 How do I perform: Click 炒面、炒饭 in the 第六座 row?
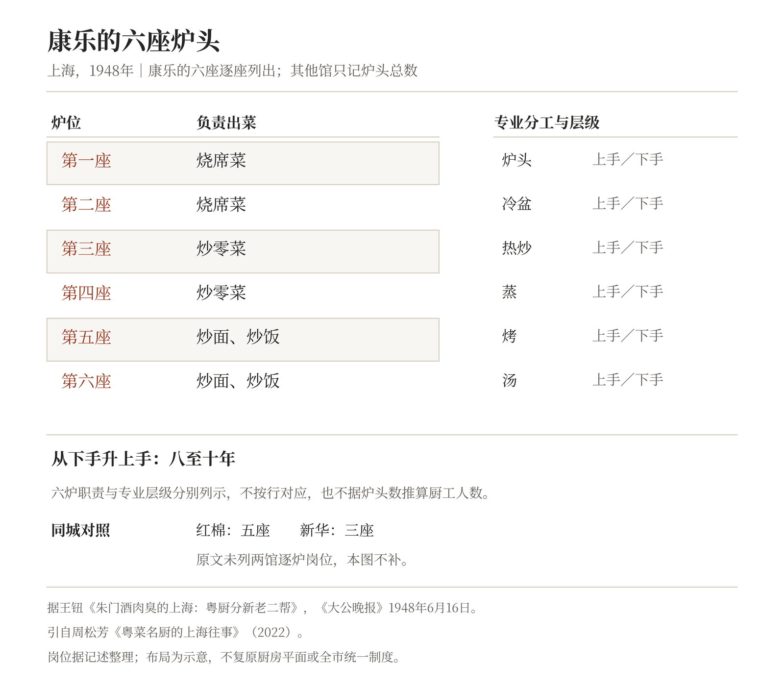click(238, 381)
